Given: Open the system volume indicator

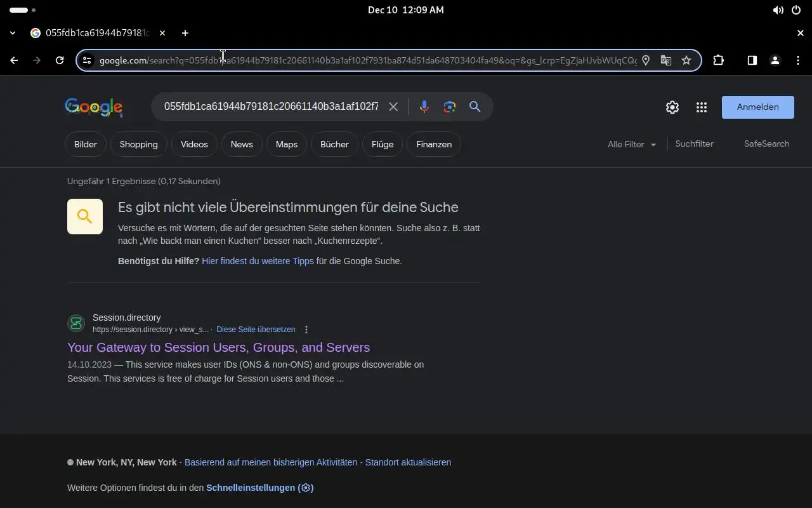Looking at the screenshot, I should pos(778,10).
